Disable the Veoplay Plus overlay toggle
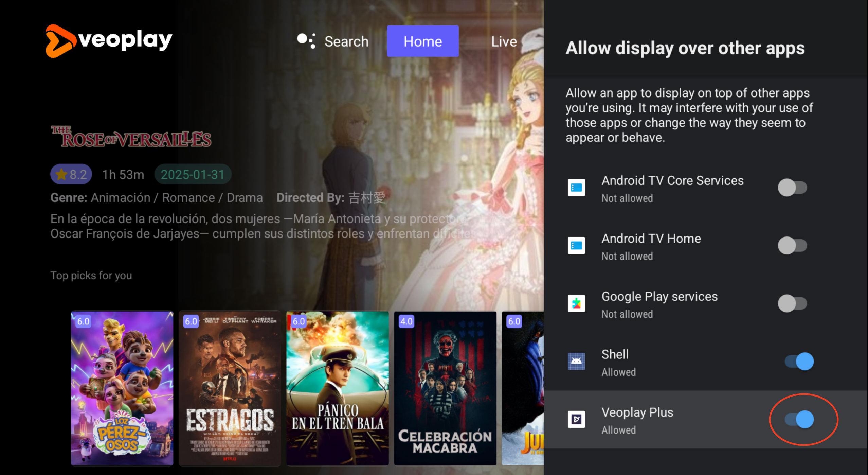This screenshot has height=475, width=868. (x=799, y=419)
